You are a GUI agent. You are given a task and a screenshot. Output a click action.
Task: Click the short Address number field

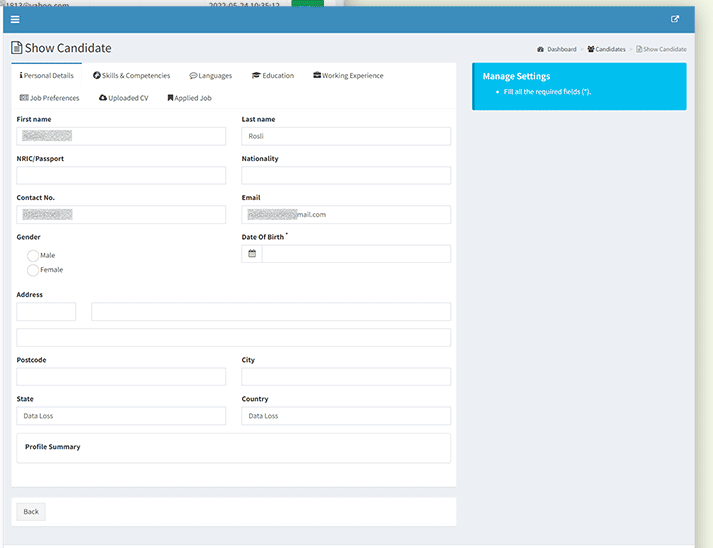[46, 312]
